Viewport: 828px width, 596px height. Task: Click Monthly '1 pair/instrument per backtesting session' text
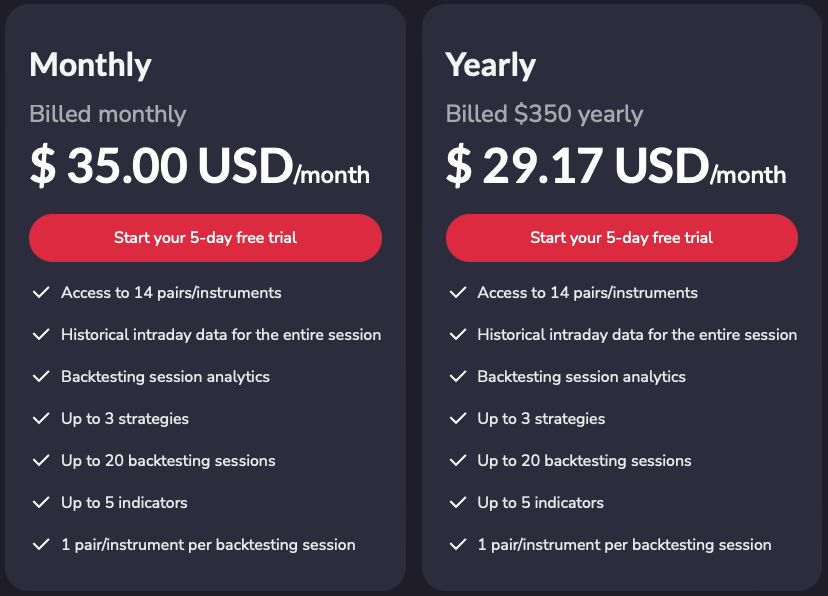point(208,545)
